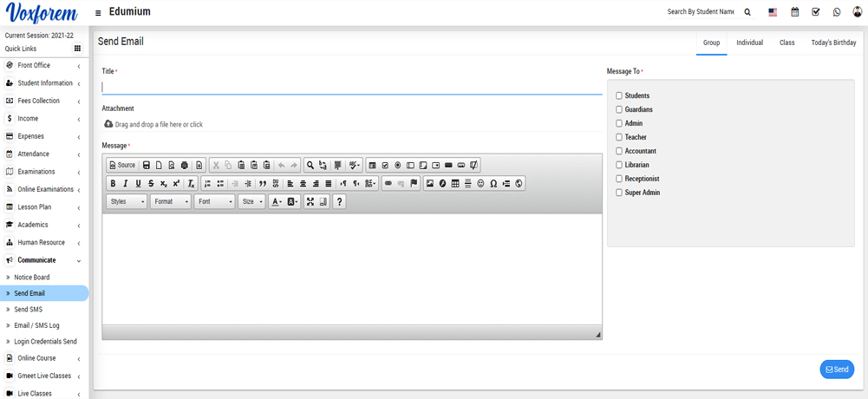868x399 pixels.
Task: Switch to the Individual tab
Action: 749,43
